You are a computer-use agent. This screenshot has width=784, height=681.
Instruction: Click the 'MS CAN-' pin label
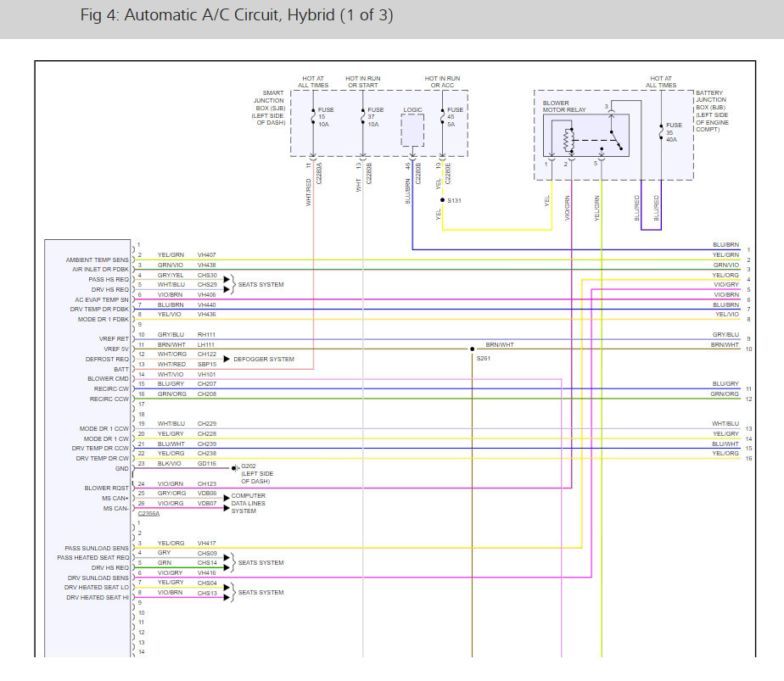[x=116, y=508]
